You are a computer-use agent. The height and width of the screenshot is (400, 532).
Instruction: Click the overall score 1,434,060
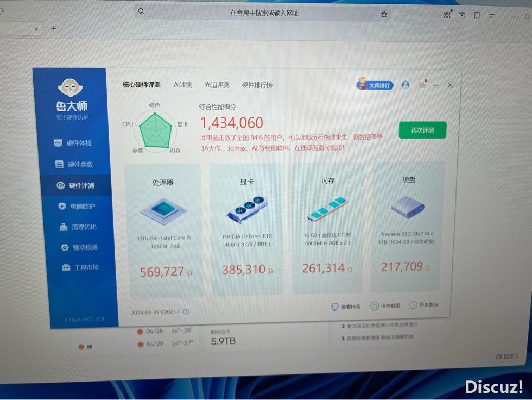point(232,123)
